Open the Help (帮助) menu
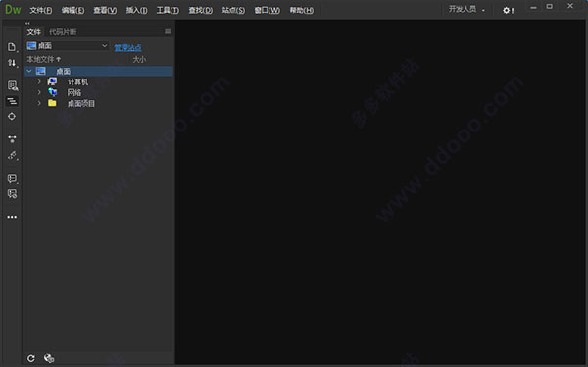 tap(302, 10)
